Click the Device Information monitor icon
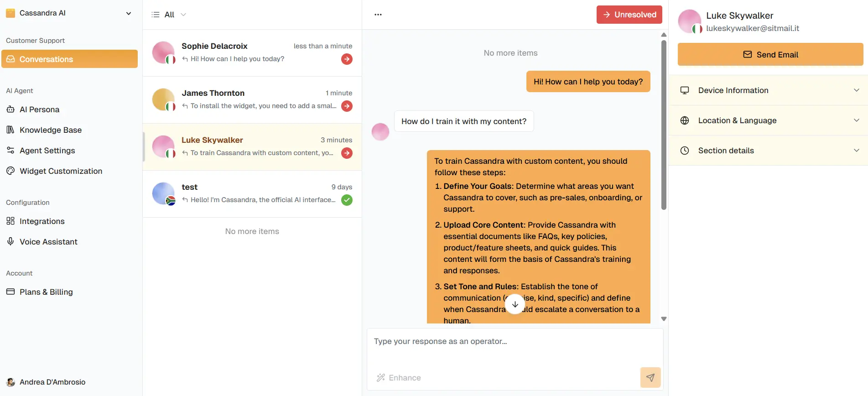The image size is (868, 396). click(685, 90)
